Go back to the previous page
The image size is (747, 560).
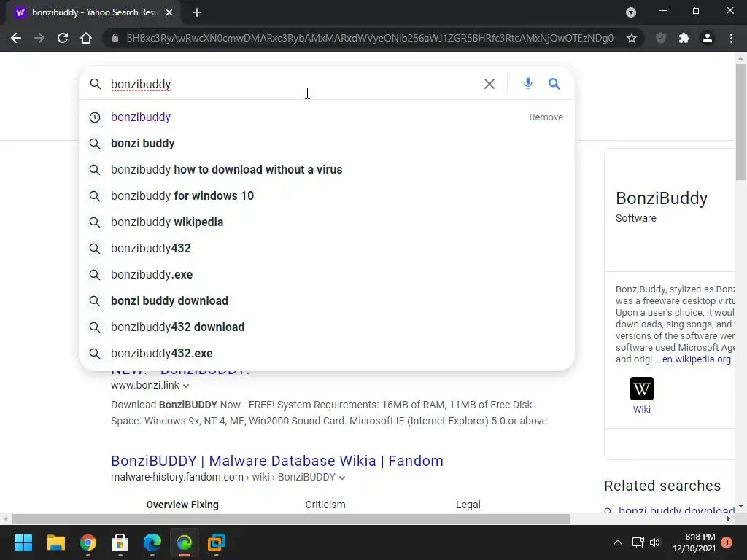tap(16, 38)
